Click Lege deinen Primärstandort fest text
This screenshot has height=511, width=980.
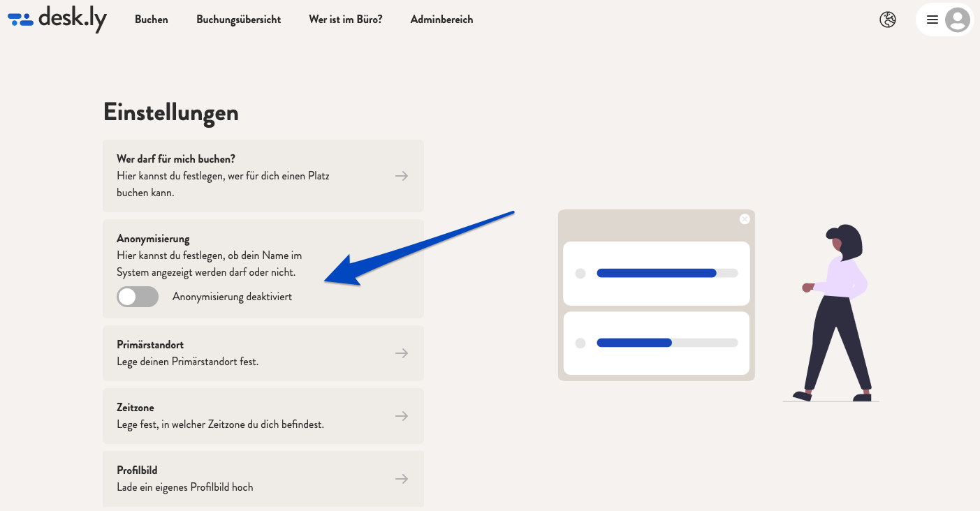coord(188,362)
